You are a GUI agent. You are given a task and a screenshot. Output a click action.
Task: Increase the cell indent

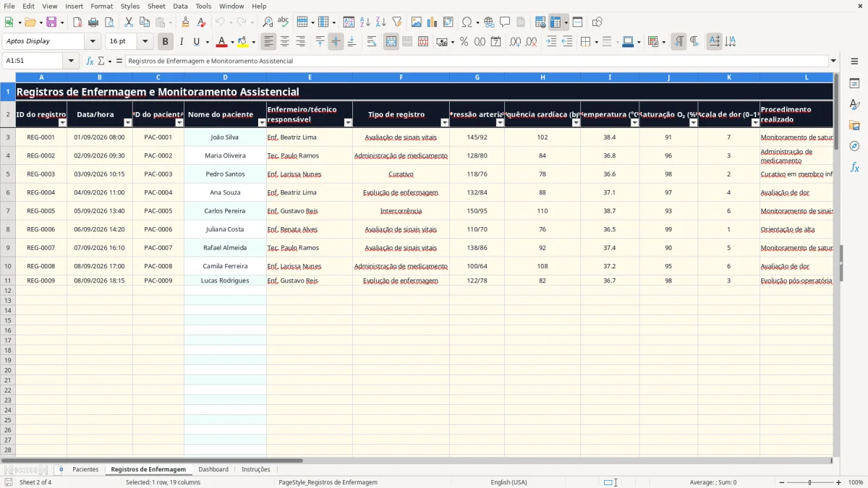[x=551, y=42]
